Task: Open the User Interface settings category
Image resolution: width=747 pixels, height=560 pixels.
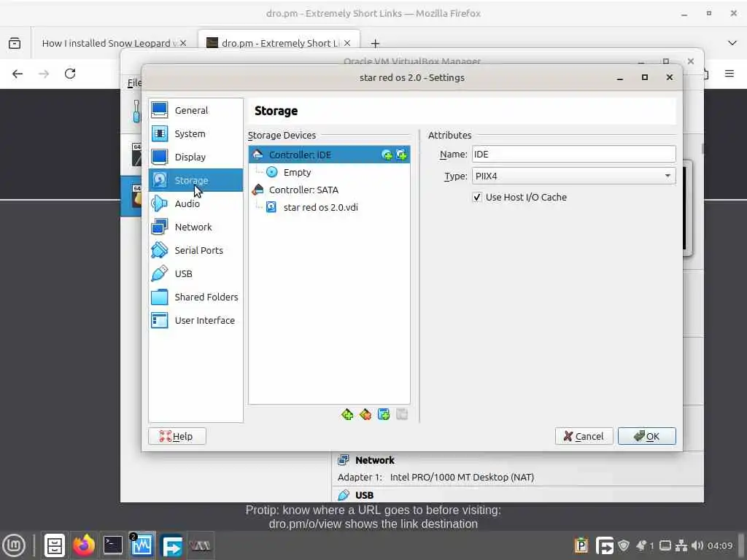Action: 196,320
